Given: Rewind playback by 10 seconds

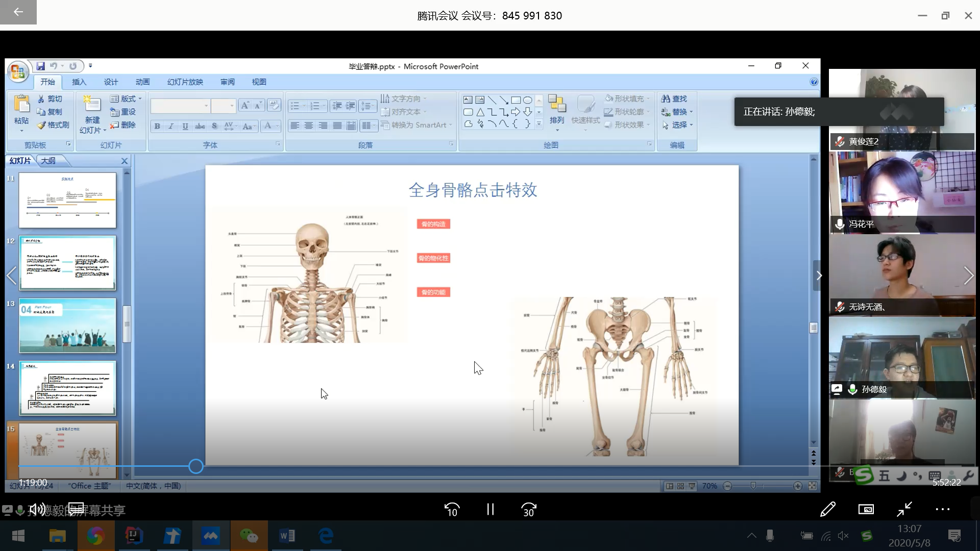Looking at the screenshot, I should click(452, 509).
